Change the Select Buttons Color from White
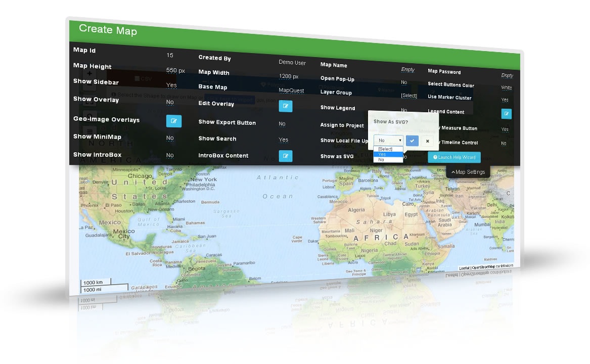This screenshot has width=590, height=364. pos(507,88)
